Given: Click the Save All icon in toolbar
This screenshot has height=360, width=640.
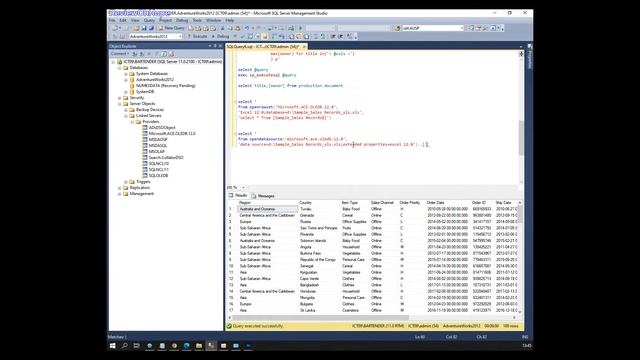Looking at the screenshot, I should 151,28.
